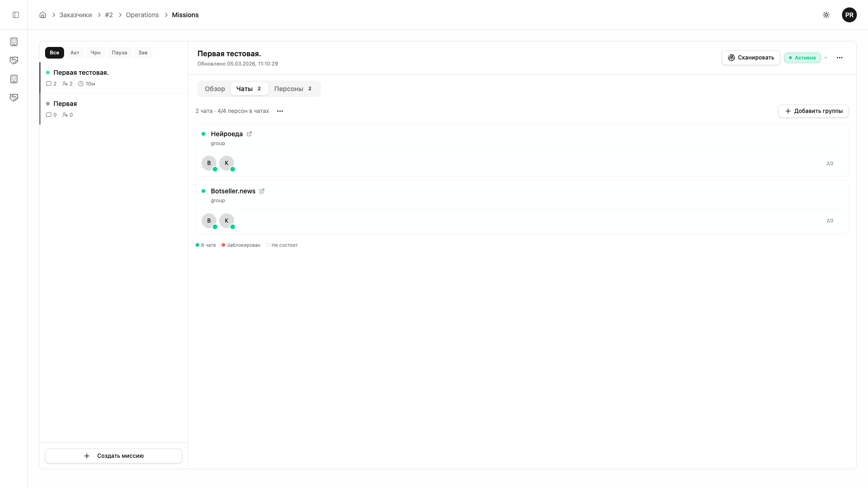The height and width of the screenshot is (488, 868).
Task: Filter missions by Пауза status
Action: [119, 53]
